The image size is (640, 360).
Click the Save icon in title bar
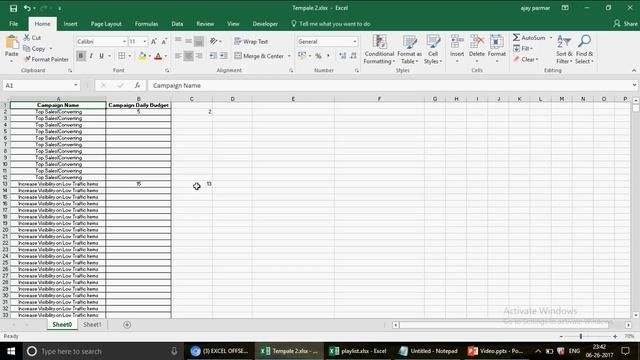(13, 8)
